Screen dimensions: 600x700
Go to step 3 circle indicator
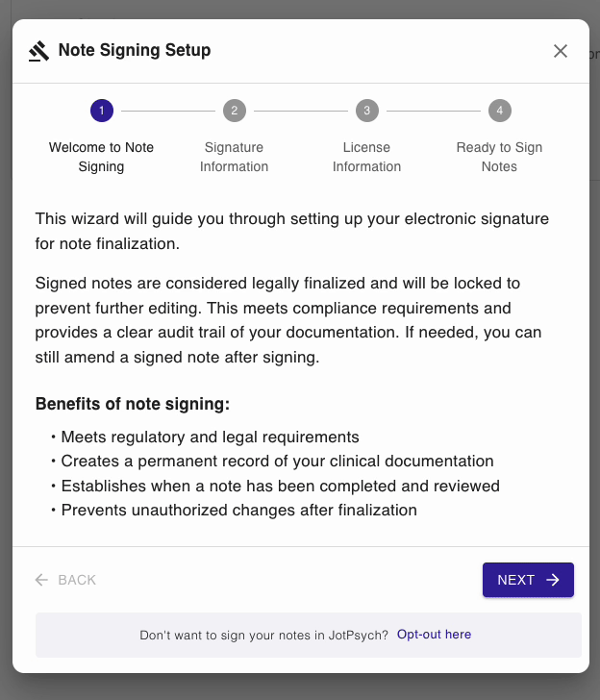coord(366,111)
